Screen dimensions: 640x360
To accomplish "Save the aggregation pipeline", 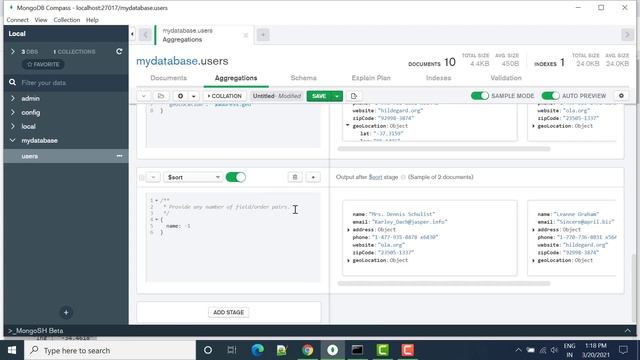I will (x=319, y=96).
